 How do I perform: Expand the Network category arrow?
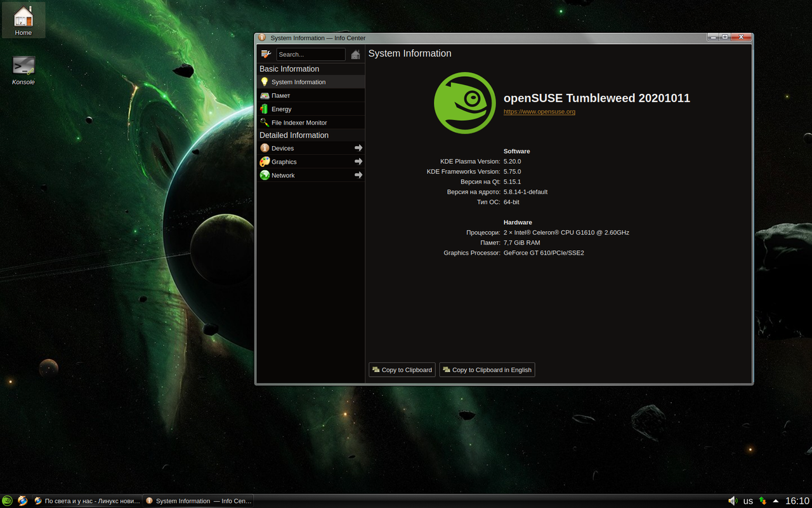[358, 175]
